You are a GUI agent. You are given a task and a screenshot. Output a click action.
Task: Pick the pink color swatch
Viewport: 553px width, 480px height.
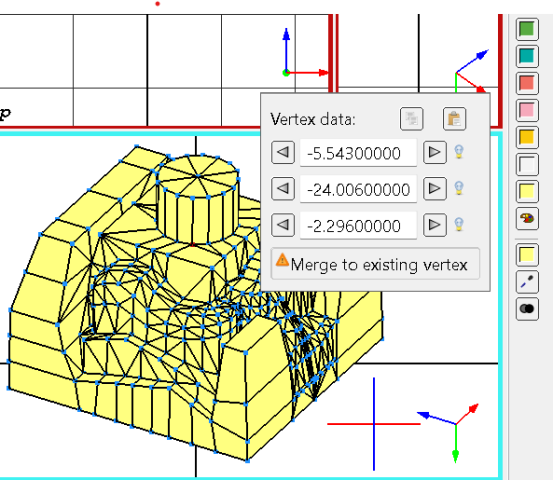[x=527, y=110]
